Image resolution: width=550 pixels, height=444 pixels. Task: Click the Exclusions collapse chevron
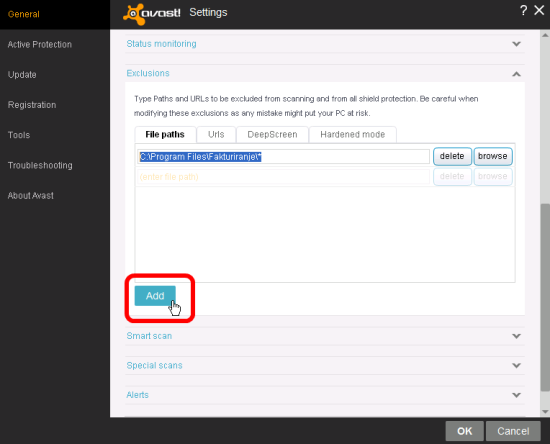(516, 74)
